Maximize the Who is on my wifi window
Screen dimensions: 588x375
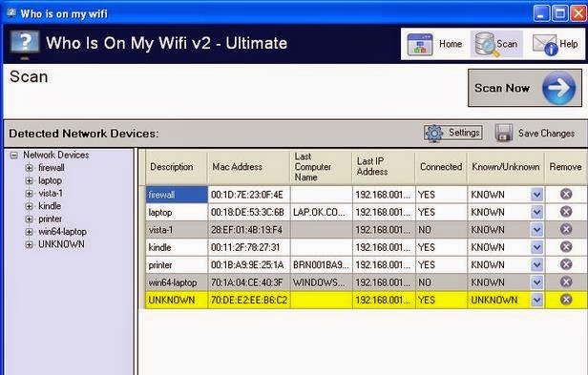pos(560,14)
